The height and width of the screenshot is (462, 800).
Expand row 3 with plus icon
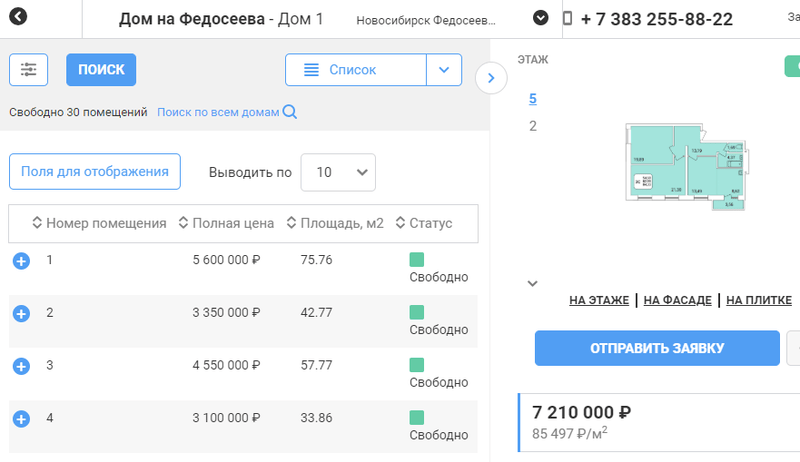21,366
